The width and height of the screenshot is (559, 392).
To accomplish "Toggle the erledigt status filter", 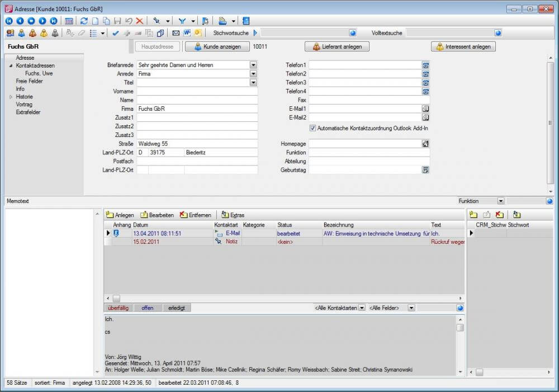I will [x=177, y=308].
